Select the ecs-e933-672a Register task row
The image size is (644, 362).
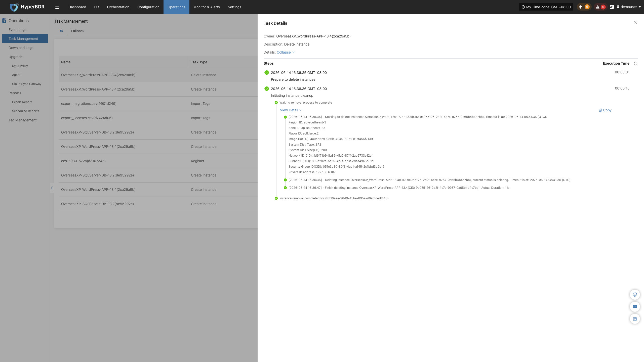click(x=158, y=161)
